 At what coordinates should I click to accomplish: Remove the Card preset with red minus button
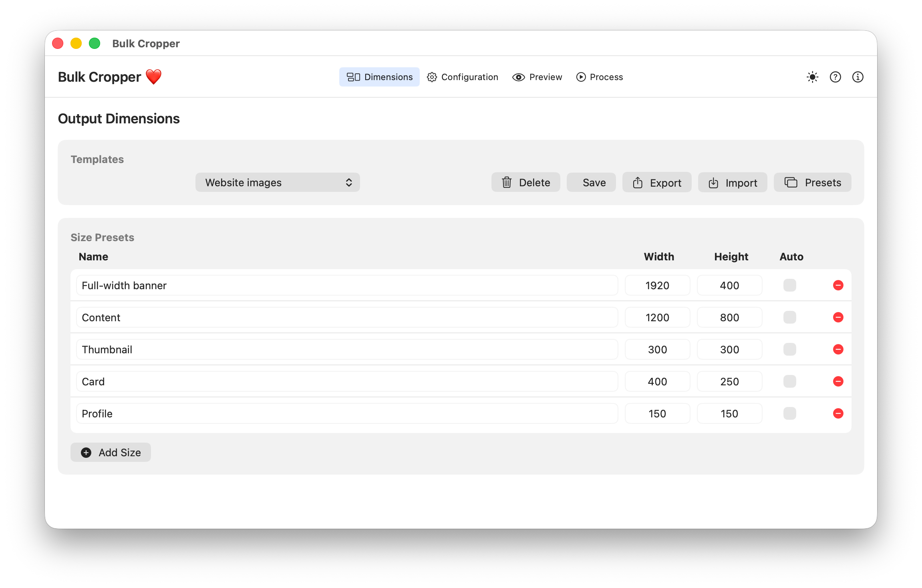pyautogui.click(x=838, y=381)
